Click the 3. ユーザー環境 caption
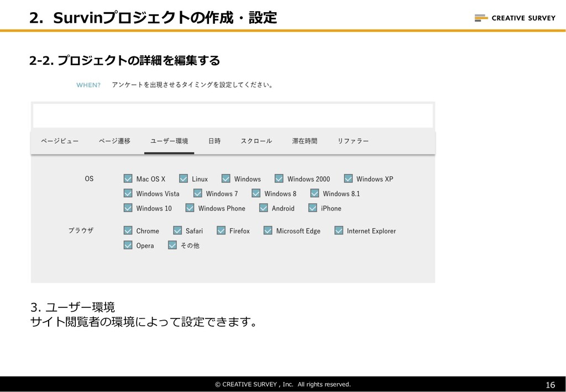 72,307
